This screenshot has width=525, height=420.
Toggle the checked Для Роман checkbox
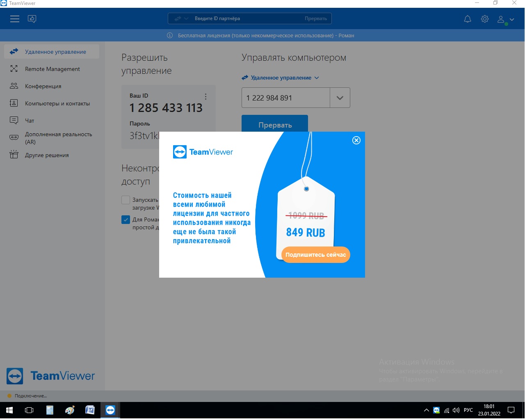tap(126, 220)
